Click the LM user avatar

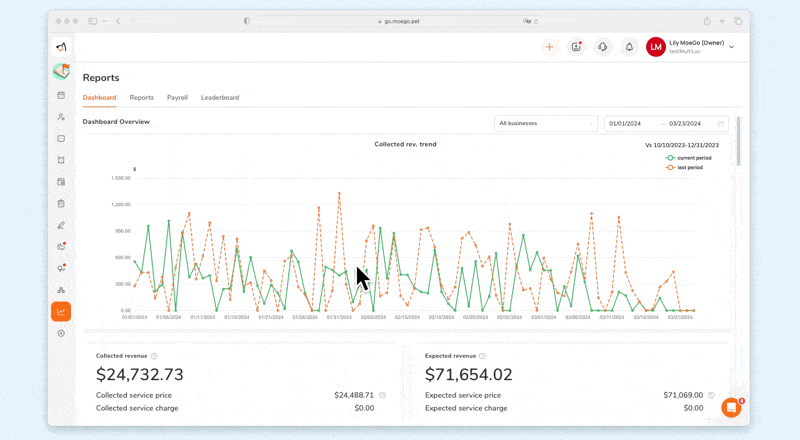point(656,47)
